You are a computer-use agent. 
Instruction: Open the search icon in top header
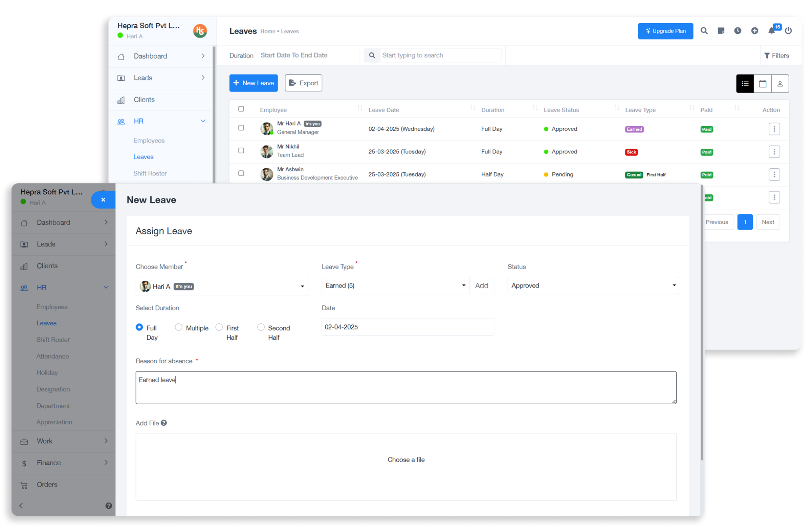click(704, 31)
